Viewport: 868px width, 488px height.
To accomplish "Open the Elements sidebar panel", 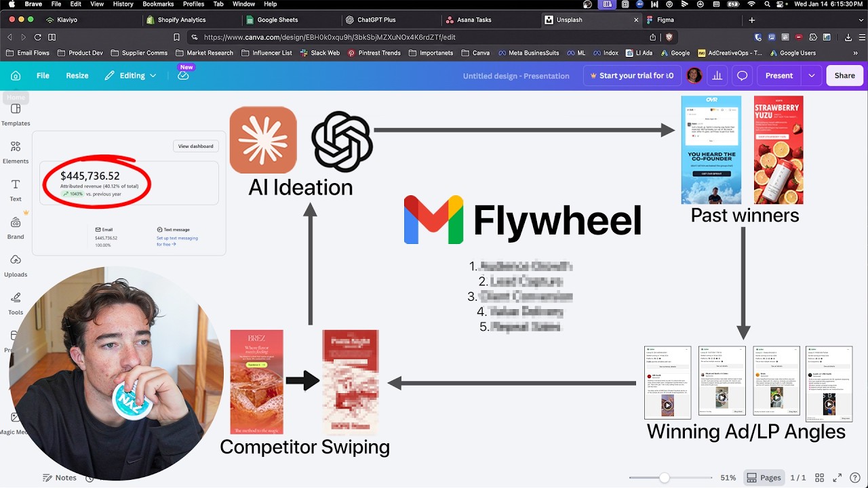I will point(16,152).
